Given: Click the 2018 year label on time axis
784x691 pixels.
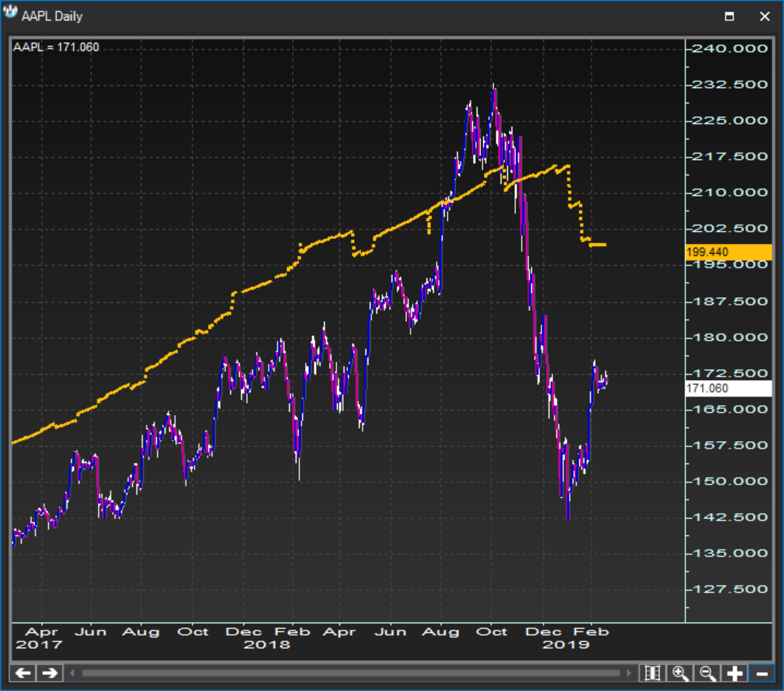Looking at the screenshot, I should point(267,644).
